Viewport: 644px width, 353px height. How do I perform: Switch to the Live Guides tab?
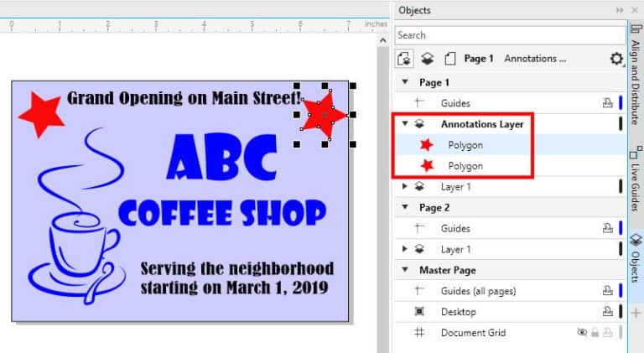(x=634, y=179)
